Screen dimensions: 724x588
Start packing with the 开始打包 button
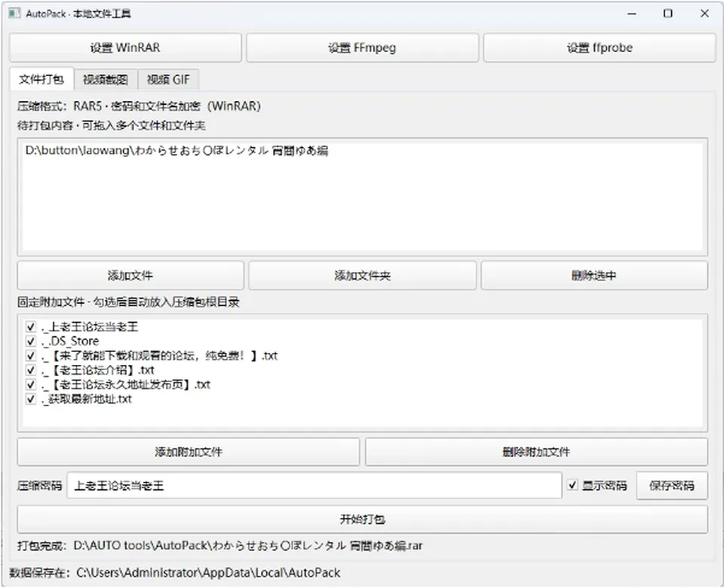pyautogui.click(x=363, y=519)
